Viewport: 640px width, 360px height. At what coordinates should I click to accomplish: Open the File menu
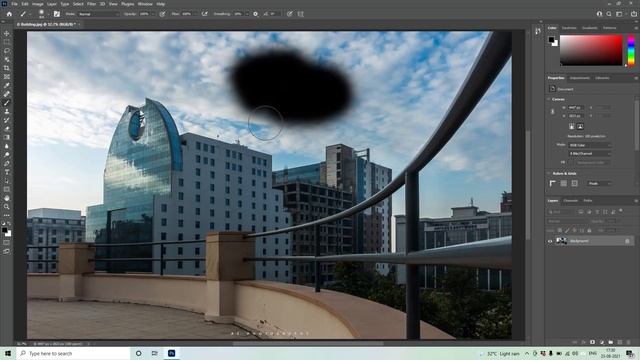point(14,4)
